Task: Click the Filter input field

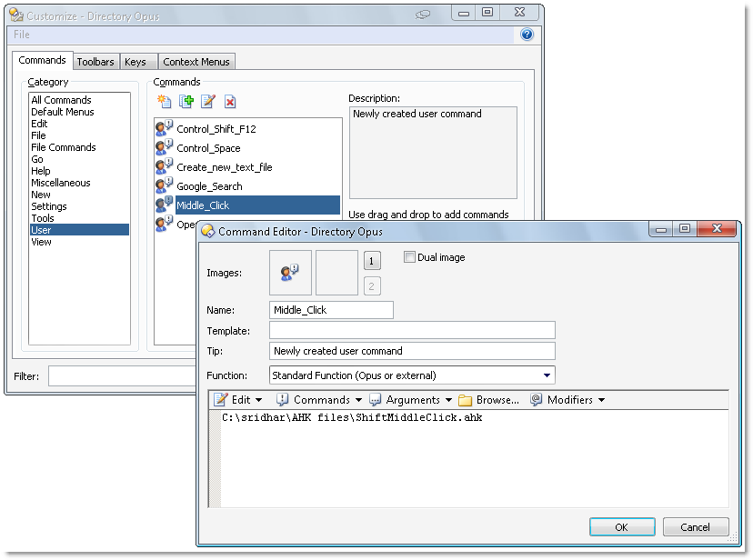Action: (x=123, y=376)
